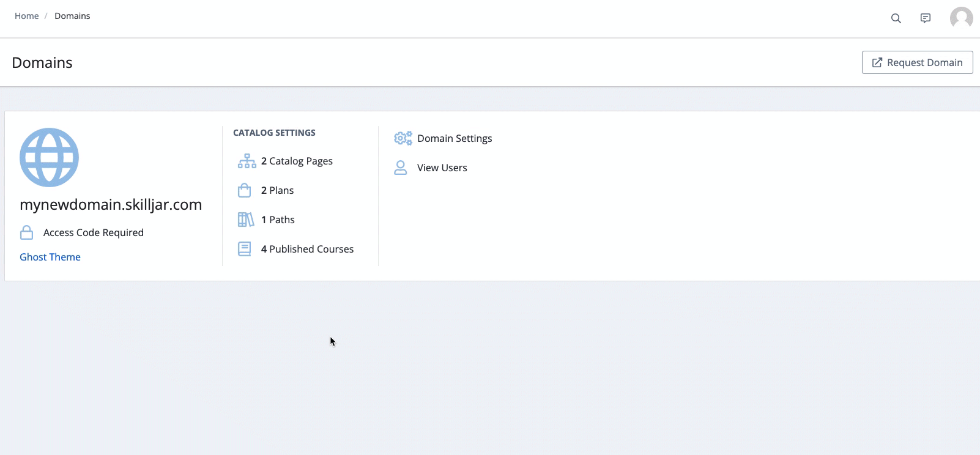Click the search magnifier icon
The image size is (980, 455).
pos(896,18)
